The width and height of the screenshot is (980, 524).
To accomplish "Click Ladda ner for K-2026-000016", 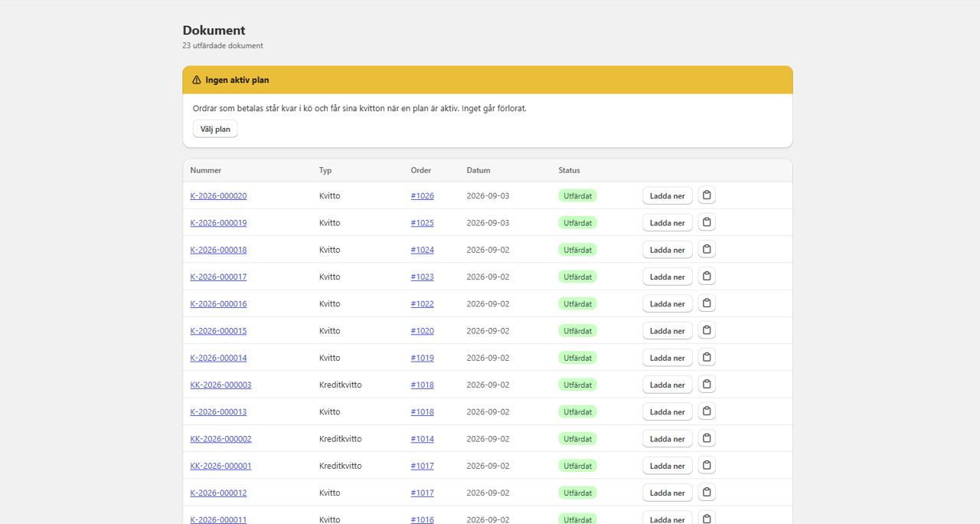I will [668, 303].
